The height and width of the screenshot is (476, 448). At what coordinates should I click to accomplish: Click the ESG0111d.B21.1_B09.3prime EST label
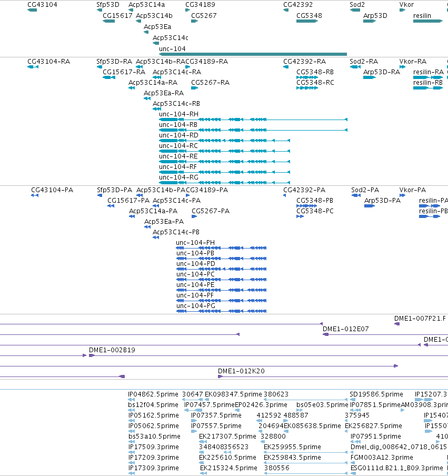coord(397,468)
